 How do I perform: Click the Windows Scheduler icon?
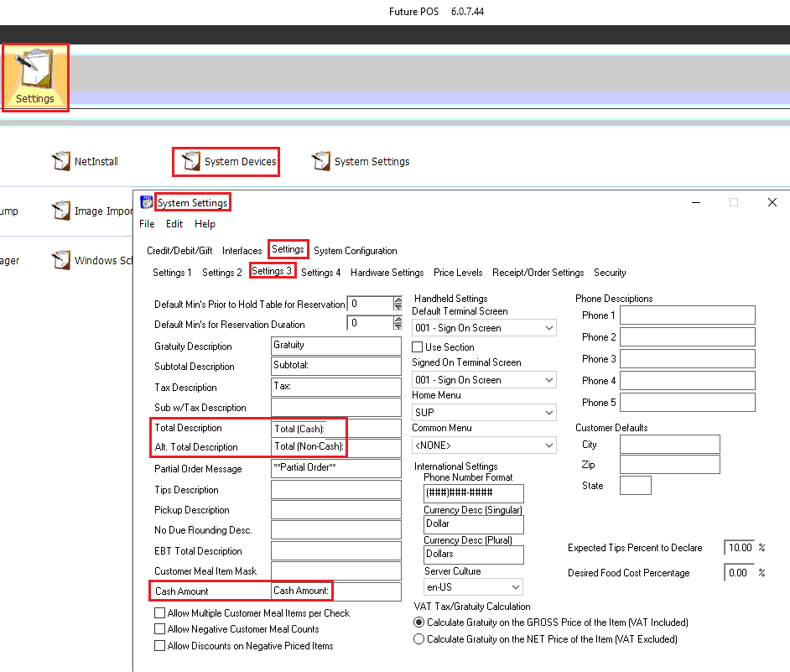[62, 260]
